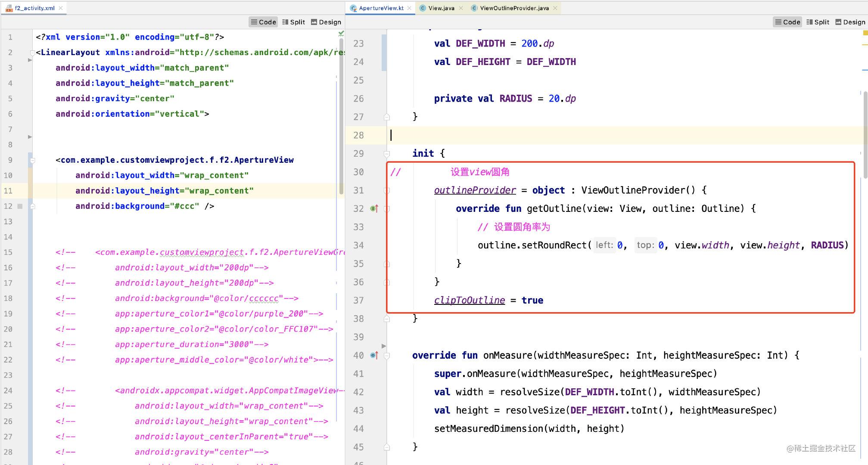Image resolution: width=868 pixels, height=465 pixels.
Task: Click the right editor's vertical scrollbar
Action: (865, 134)
